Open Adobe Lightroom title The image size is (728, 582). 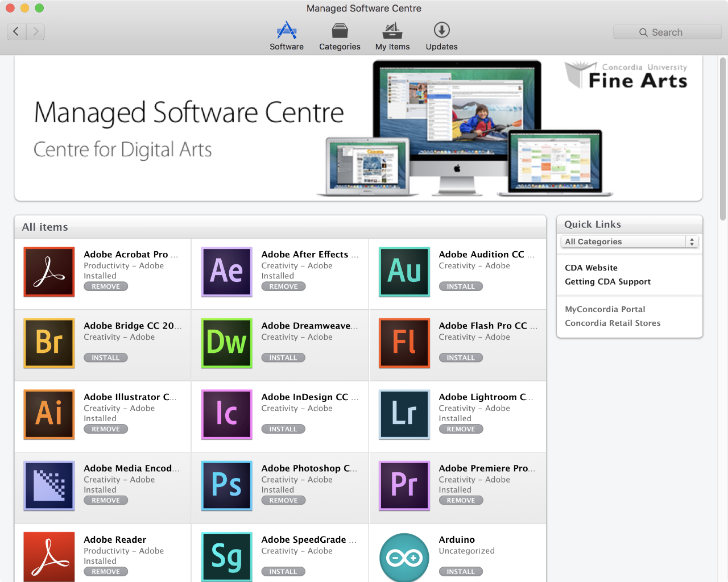486,397
